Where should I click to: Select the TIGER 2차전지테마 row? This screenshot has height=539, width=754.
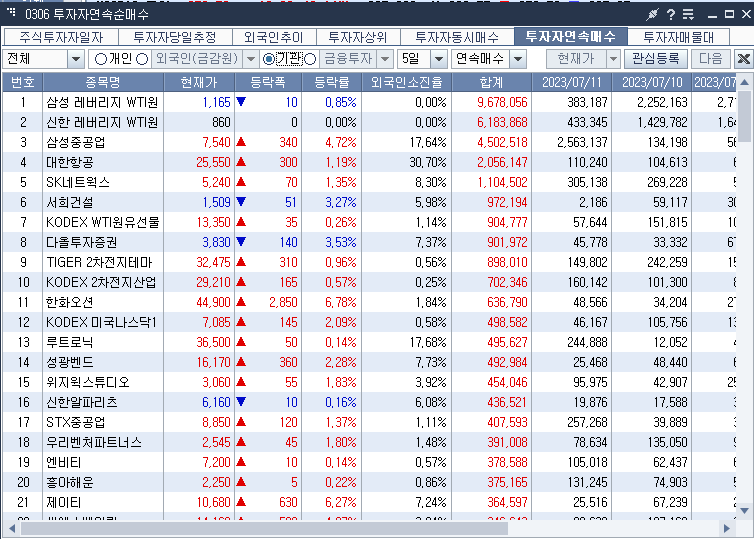[x=369, y=262]
